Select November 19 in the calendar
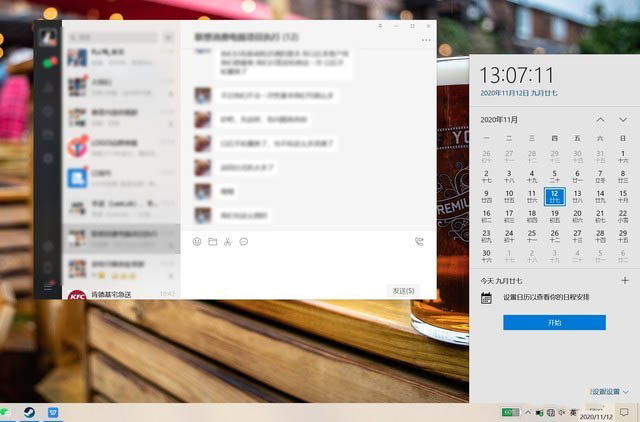 pos(554,216)
